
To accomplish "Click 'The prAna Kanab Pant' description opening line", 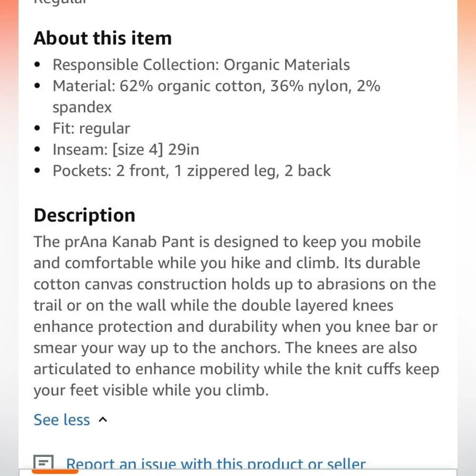I will coord(227,242).
